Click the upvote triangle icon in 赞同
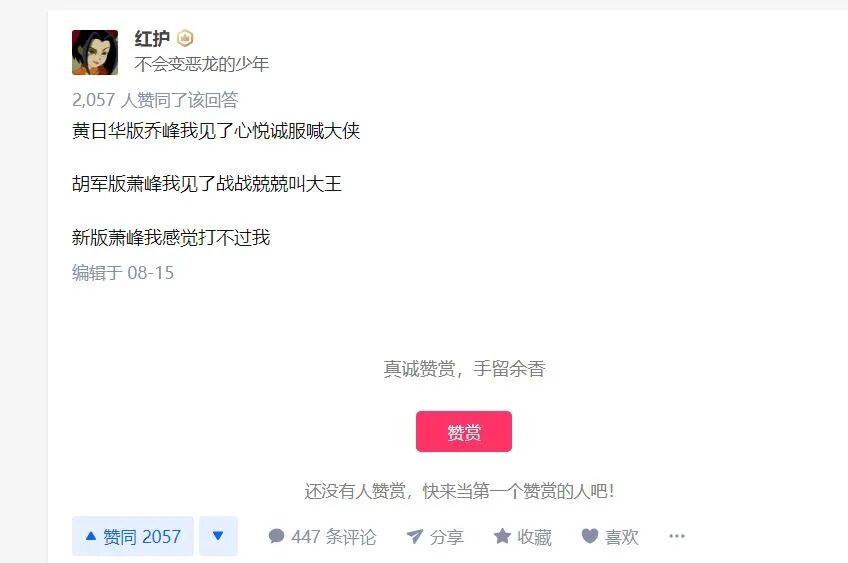The image size is (848, 563). coord(91,536)
